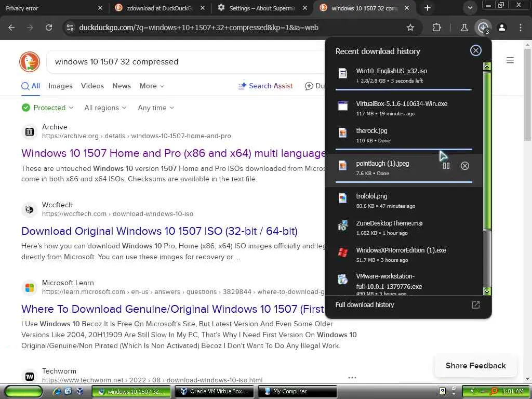
Task: Click the Share Feedback button
Action: pos(476,366)
